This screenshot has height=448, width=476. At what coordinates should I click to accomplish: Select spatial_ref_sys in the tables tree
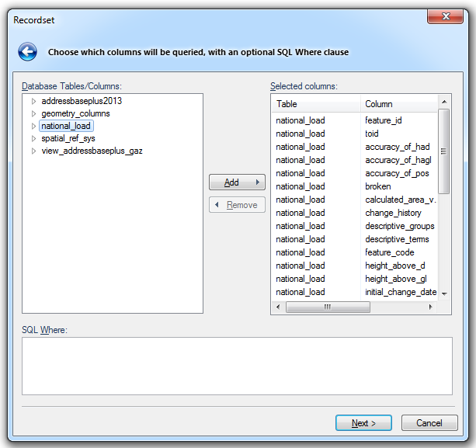68,139
